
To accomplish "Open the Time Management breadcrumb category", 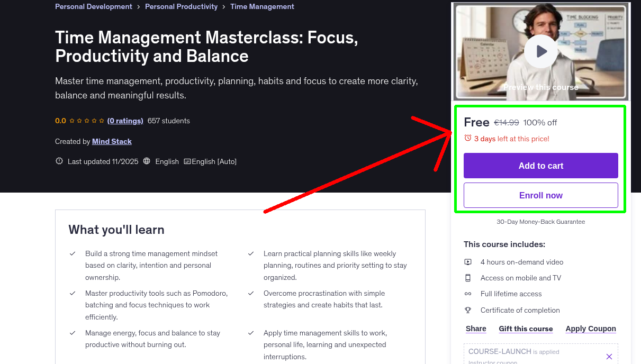I will point(262,6).
